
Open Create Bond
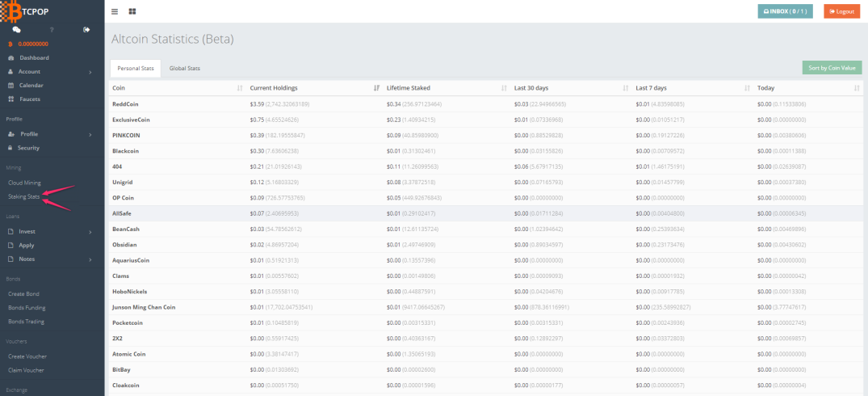23,294
